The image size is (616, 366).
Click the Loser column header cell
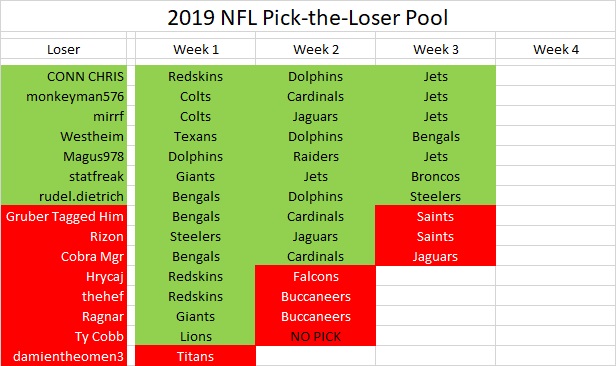point(64,49)
